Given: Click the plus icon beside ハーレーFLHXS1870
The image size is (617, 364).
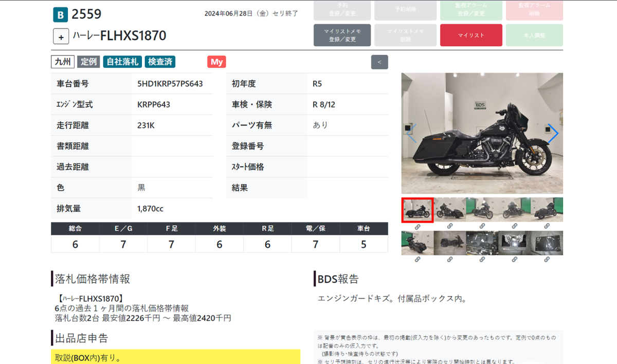Looking at the screenshot, I should pyautogui.click(x=61, y=37).
